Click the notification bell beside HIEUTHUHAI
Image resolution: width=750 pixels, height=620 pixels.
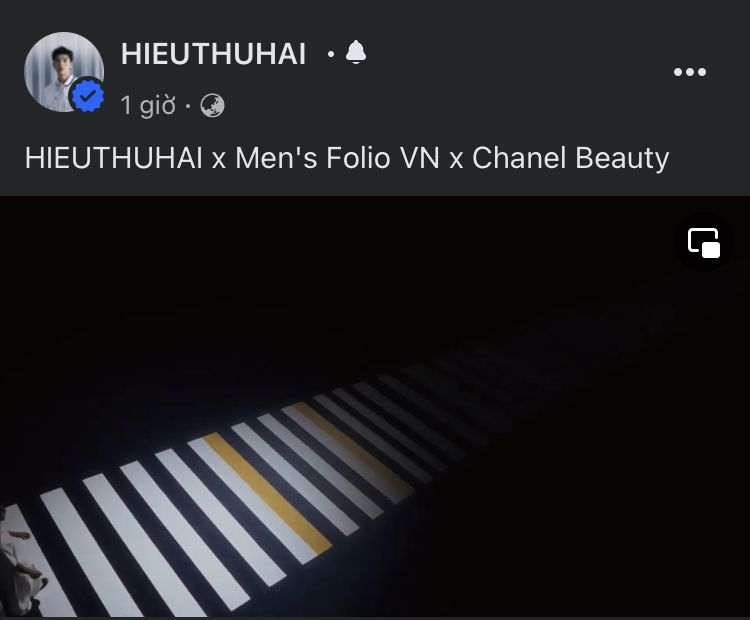click(356, 52)
